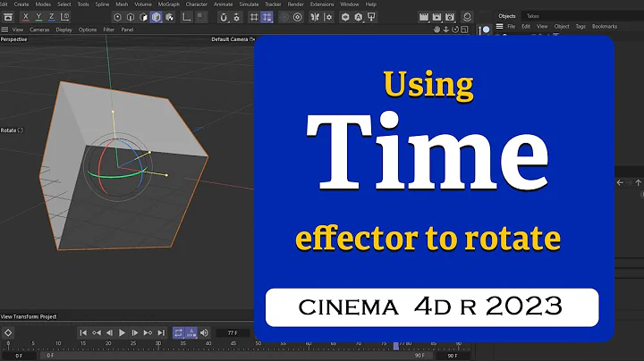
Task: Click the Default Camera label
Action: 230,39
